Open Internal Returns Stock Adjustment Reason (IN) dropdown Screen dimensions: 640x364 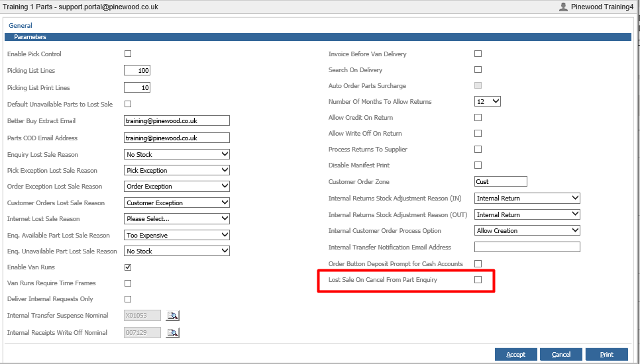[x=527, y=198]
